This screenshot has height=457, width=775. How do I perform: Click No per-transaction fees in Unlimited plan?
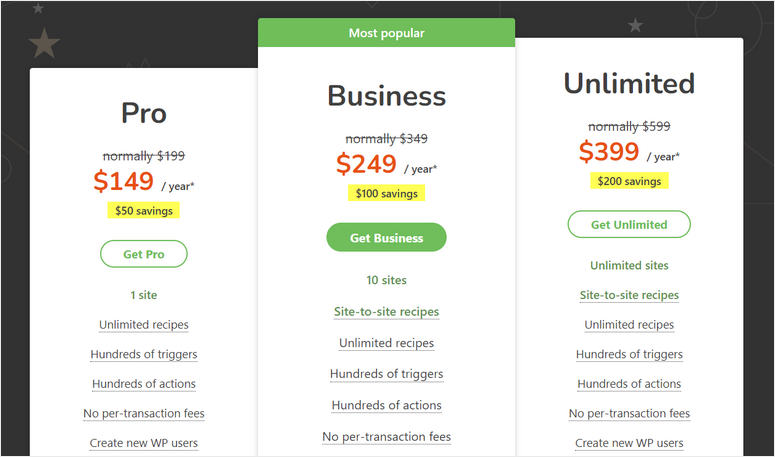pyautogui.click(x=629, y=414)
